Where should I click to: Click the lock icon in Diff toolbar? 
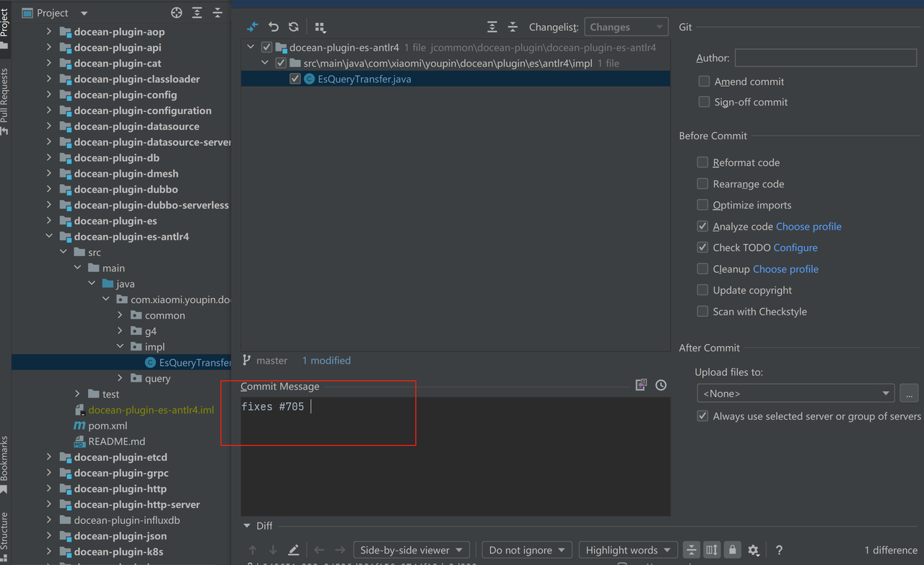tap(733, 550)
